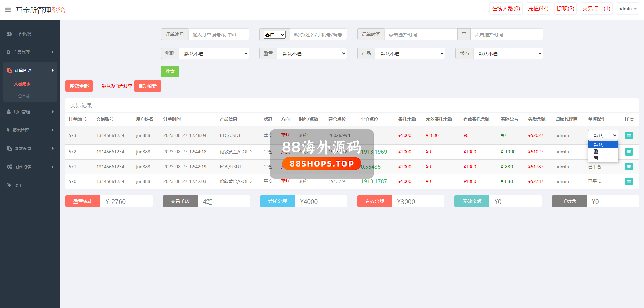Click the 平台概况 dashboard icon

point(9,34)
